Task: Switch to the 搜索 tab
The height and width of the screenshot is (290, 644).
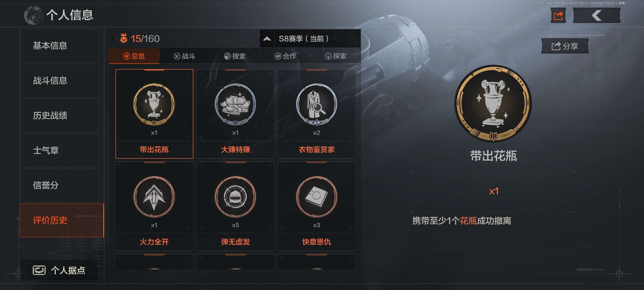Action: [235, 56]
